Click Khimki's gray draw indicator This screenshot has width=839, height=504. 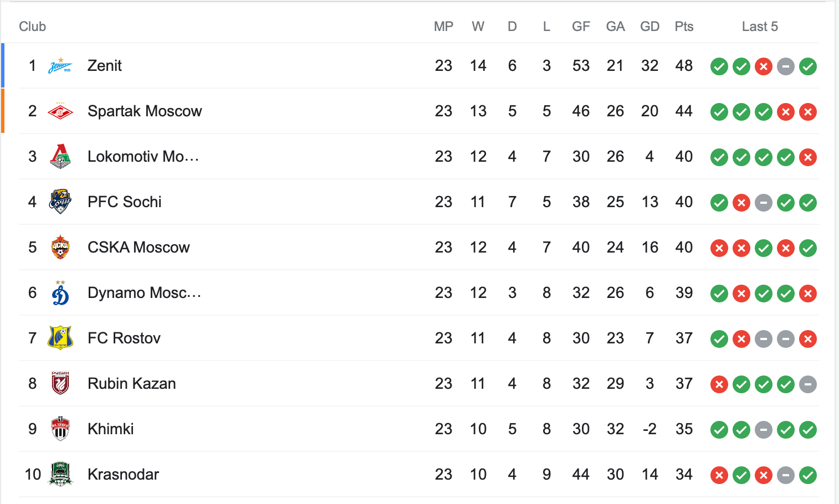click(764, 429)
